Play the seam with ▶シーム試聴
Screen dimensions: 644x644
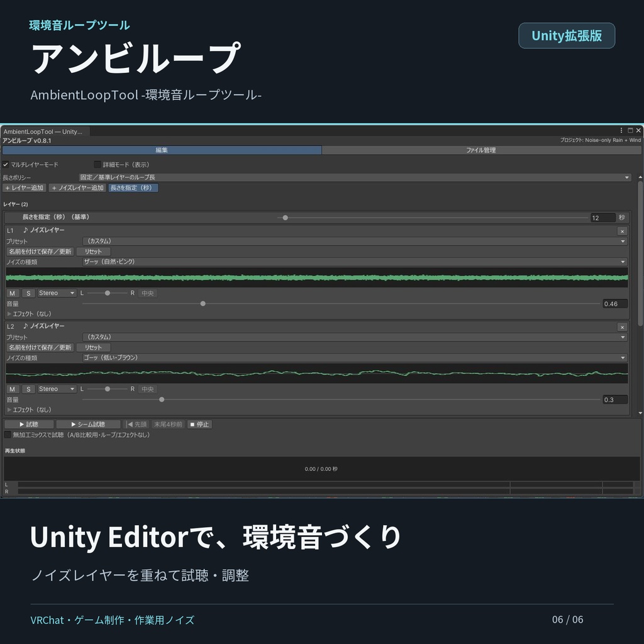coord(88,425)
